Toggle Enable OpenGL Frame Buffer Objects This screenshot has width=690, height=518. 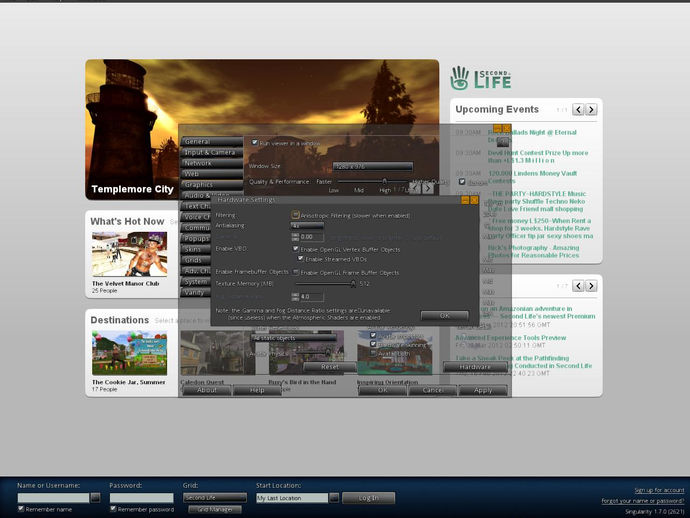pyautogui.click(x=296, y=272)
